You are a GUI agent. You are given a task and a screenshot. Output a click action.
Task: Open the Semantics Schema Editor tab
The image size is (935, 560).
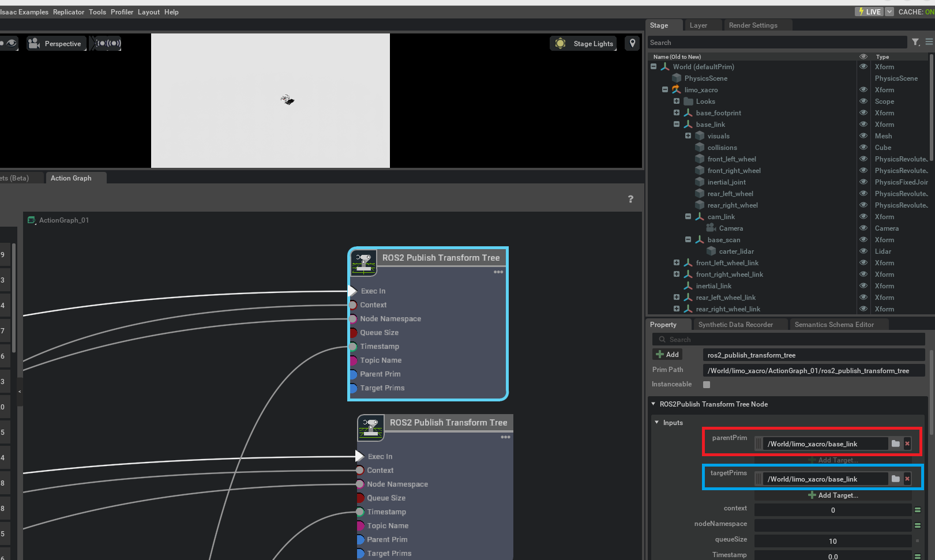click(x=834, y=325)
